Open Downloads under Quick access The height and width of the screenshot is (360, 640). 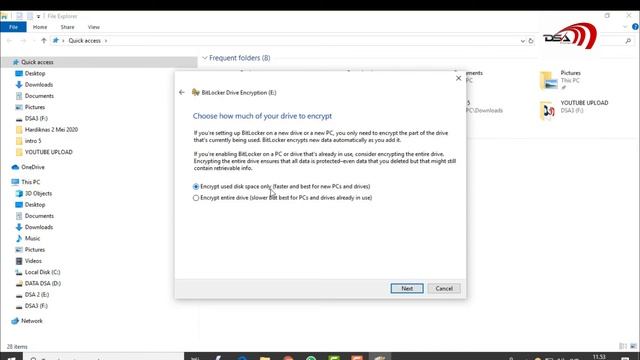[39, 84]
